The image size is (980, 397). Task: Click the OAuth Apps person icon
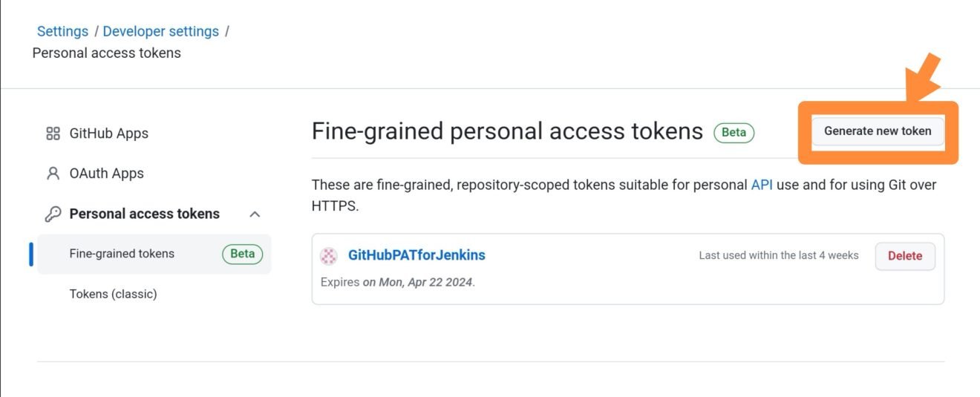53,174
